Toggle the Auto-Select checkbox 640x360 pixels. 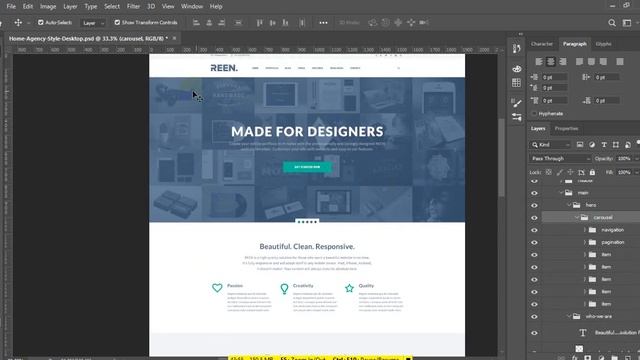[x=40, y=22]
